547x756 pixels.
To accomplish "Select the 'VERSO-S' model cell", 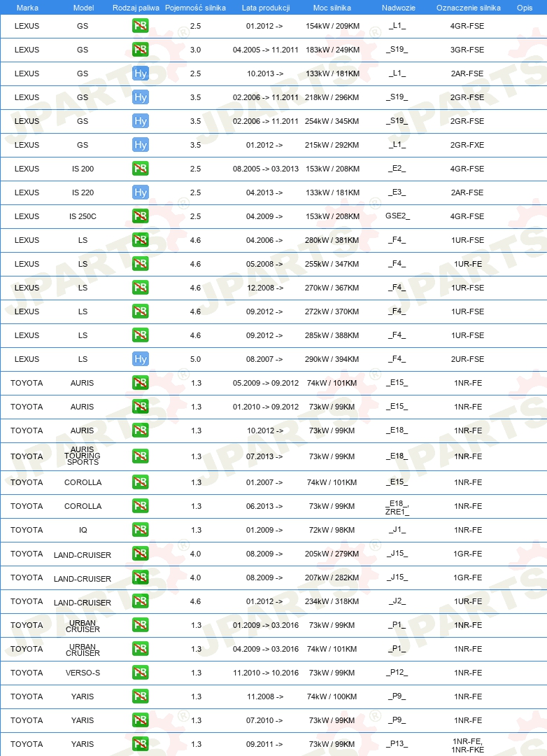I will pos(83,673).
